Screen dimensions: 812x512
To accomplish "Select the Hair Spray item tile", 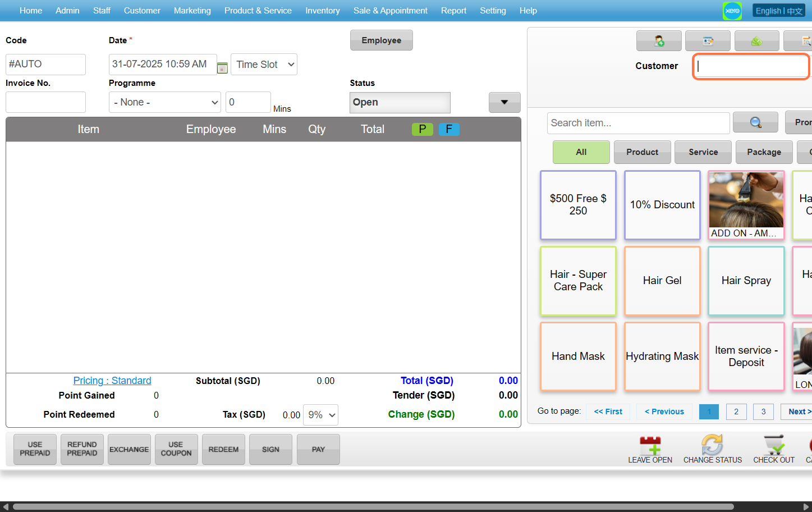I will (746, 281).
